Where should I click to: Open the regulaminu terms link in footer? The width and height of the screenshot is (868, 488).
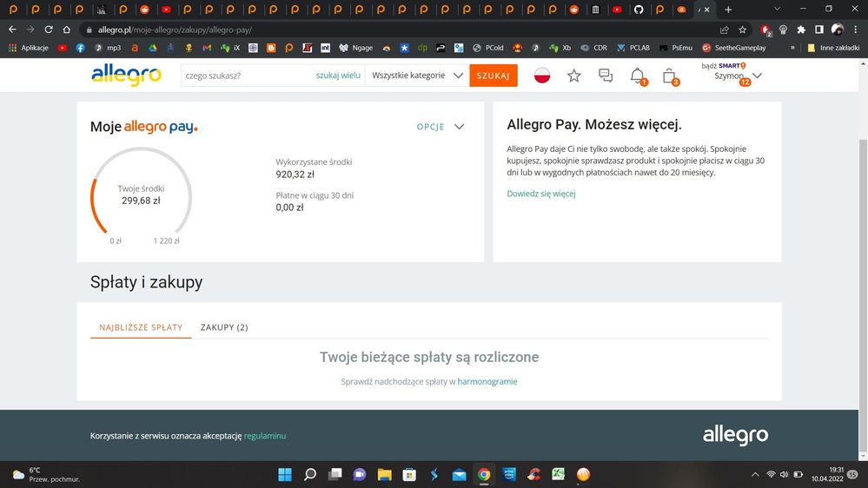[265, 436]
